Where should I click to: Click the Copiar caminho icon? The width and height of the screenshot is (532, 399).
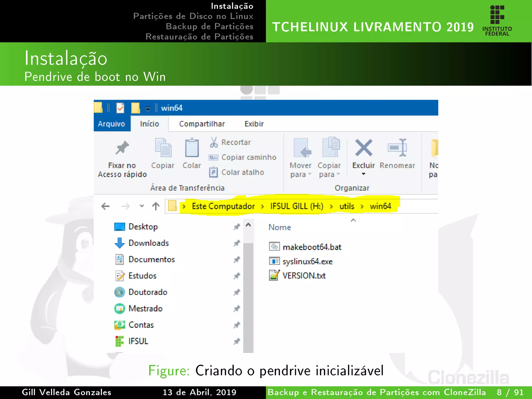pyautogui.click(x=214, y=157)
